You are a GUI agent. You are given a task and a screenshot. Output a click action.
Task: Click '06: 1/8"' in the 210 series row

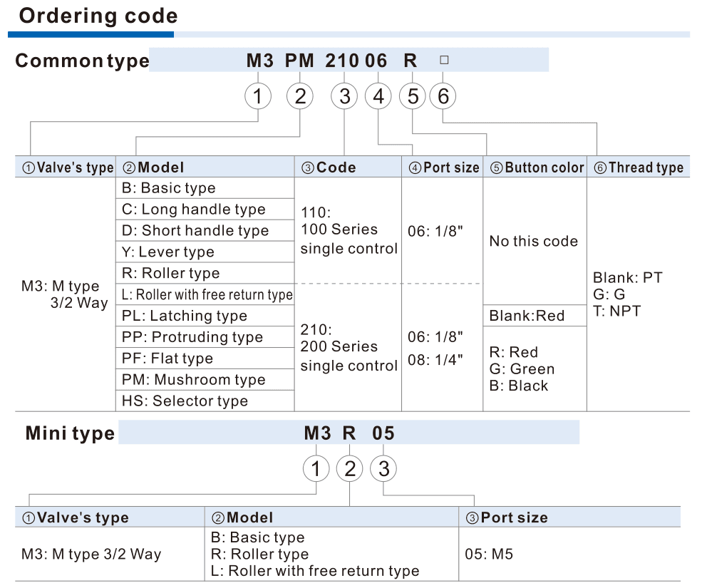[x=435, y=337]
